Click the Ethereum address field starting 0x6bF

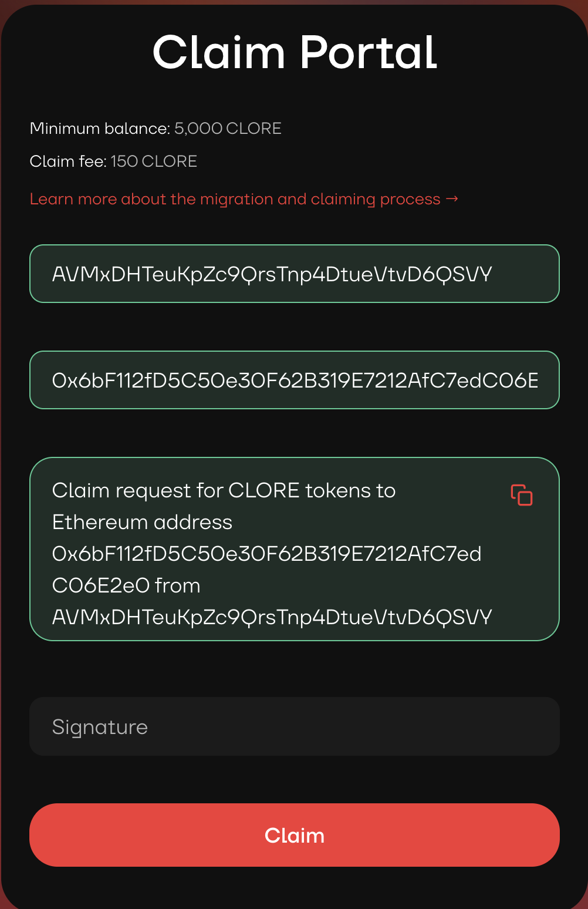[x=294, y=380]
